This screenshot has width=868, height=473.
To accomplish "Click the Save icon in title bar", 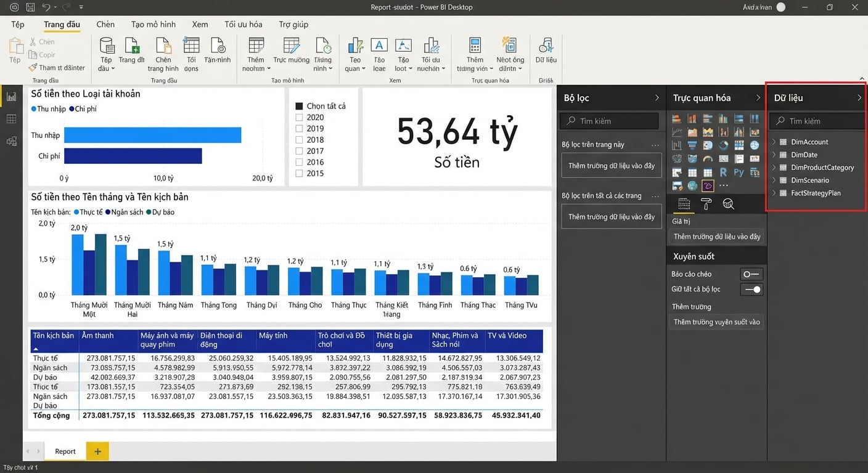I will 31,7.
